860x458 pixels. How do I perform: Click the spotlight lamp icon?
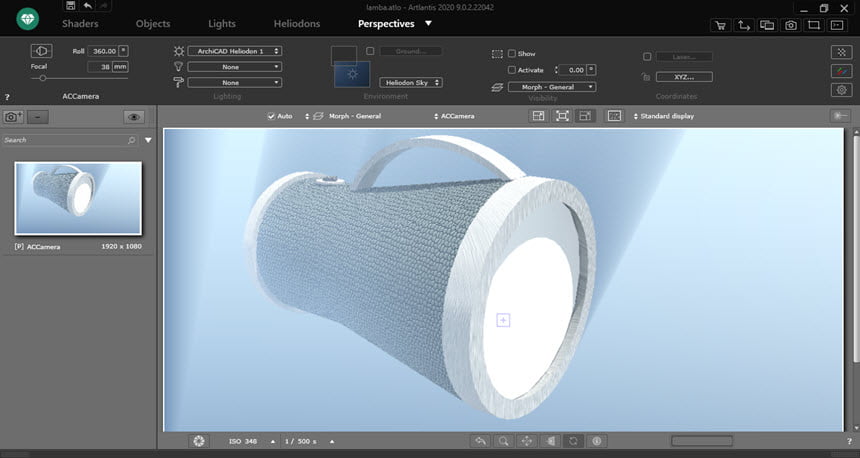tap(179, 66)
